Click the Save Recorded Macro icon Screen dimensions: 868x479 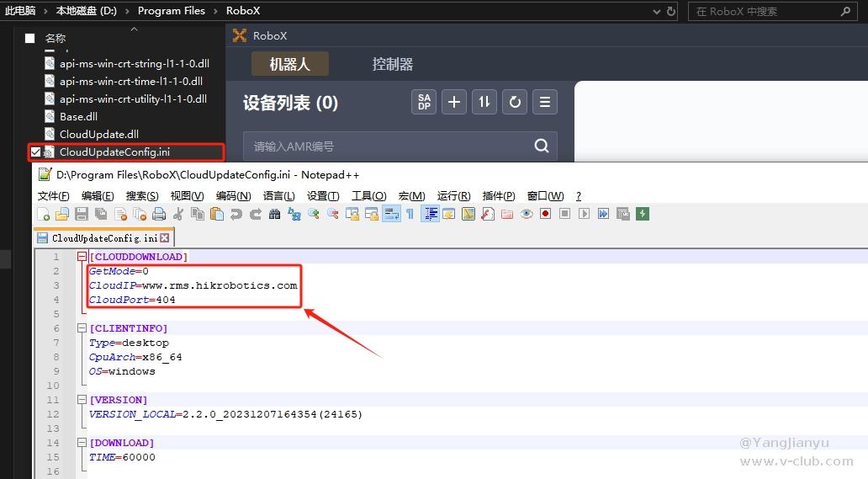tap(622, 214)
